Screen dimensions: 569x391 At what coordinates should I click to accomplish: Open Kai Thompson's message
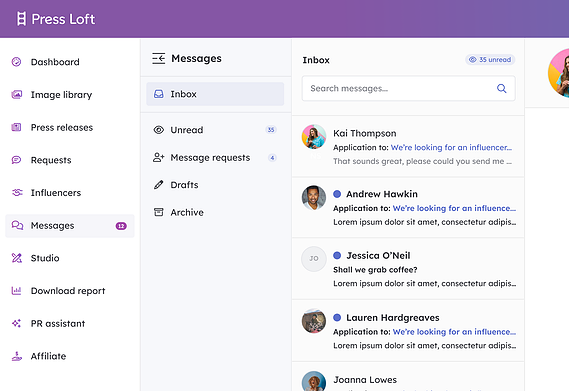point(408,146)
